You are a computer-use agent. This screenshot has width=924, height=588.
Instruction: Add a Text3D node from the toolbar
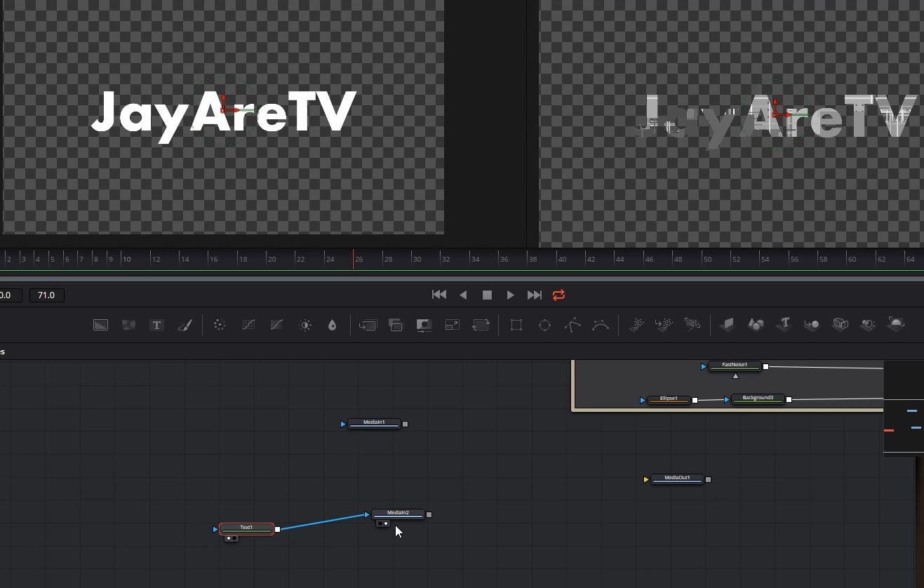coord(784,325)
